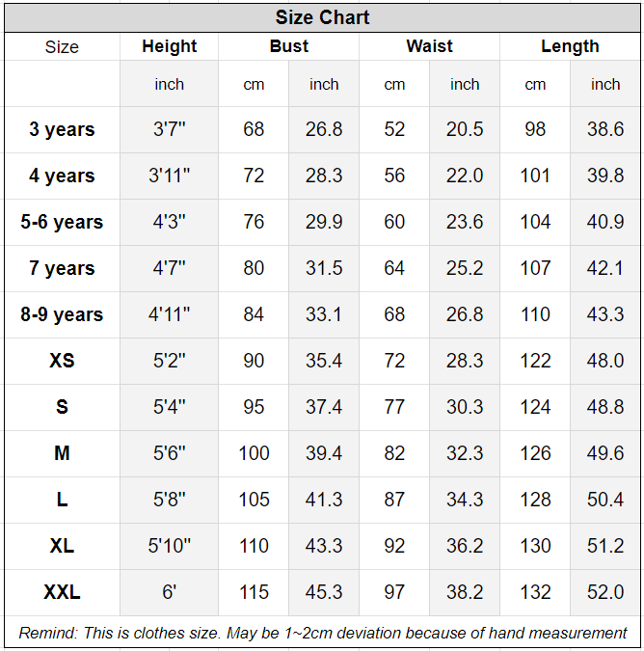Select the XS size row label
Viewport: 644px width, 651px height.
(x=62, y=361)
